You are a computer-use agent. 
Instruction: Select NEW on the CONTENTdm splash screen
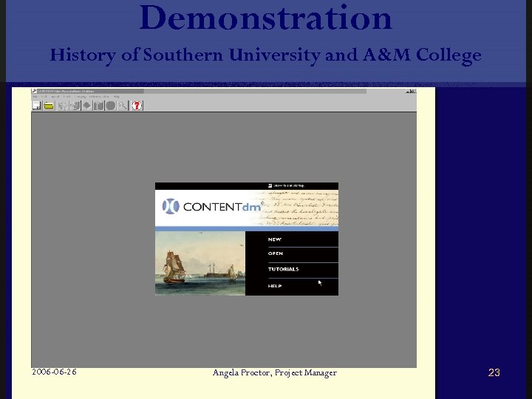coord(274,239)
